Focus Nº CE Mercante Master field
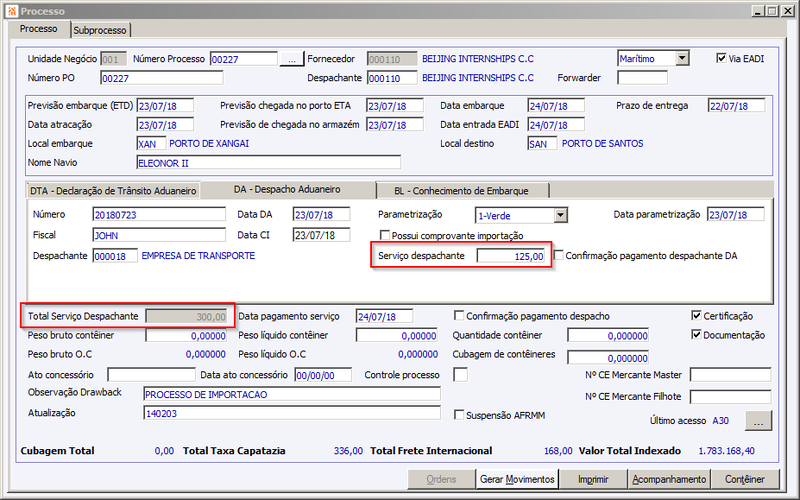800x500 pixels. (x=731, y=375)
